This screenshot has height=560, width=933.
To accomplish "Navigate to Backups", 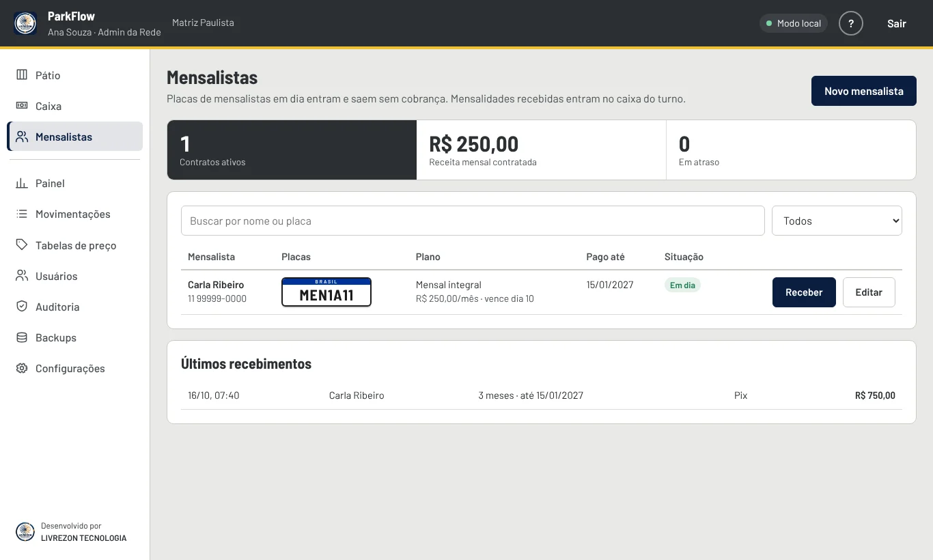I will tap(75, 337).
